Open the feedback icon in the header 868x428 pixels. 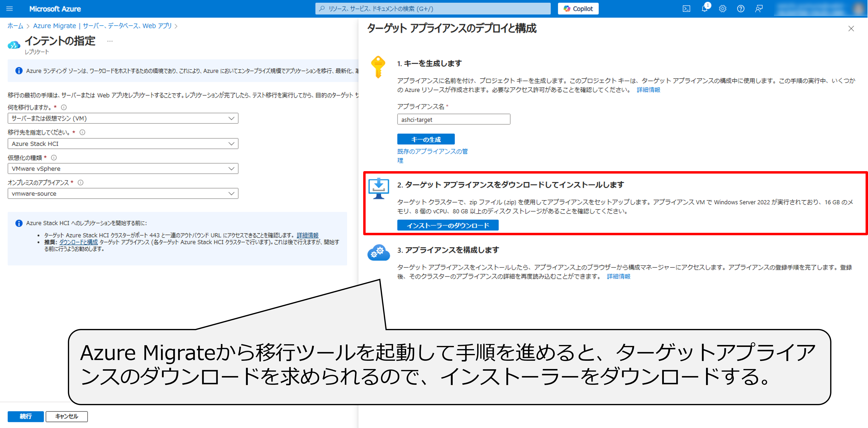click(759, 9)
